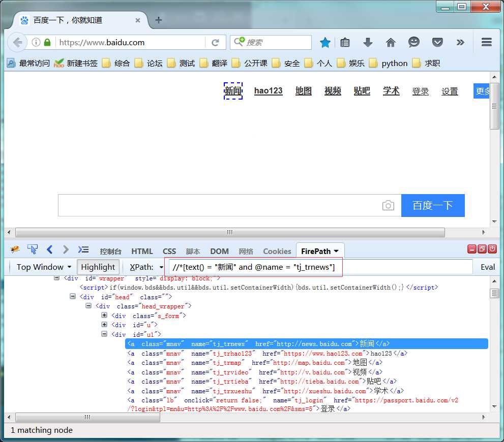The image size is (504, 442).
Task: Open the Top Window dropdown
Action: click(x=44, y=267)
